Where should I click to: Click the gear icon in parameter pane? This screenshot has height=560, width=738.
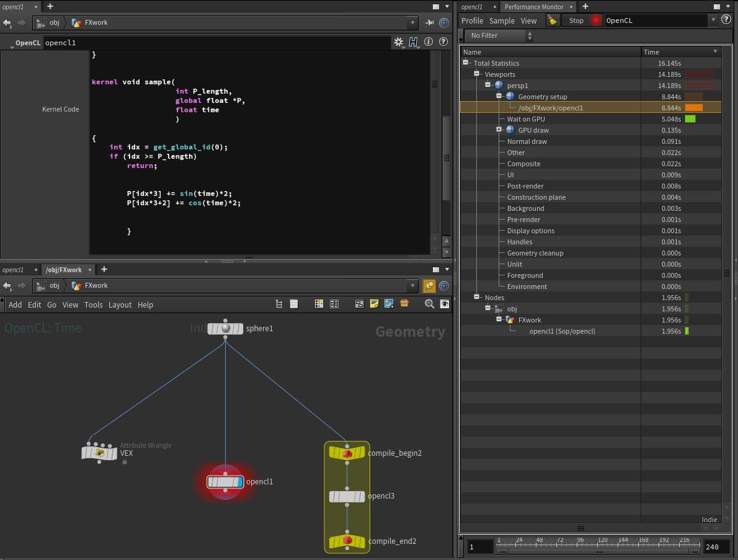click(x=398, y=42)
